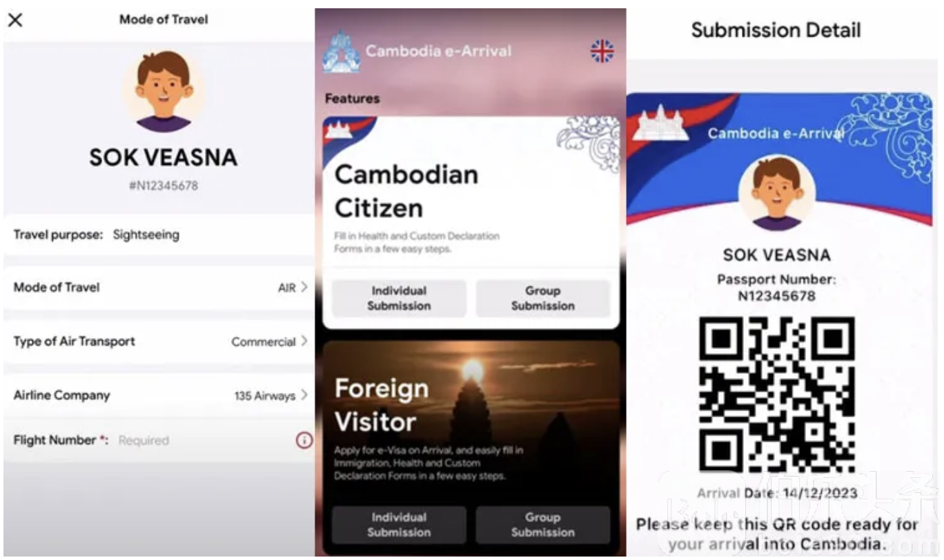Close the Mode of Travel screen
944x560 pixels.
(x=14, y=20)
